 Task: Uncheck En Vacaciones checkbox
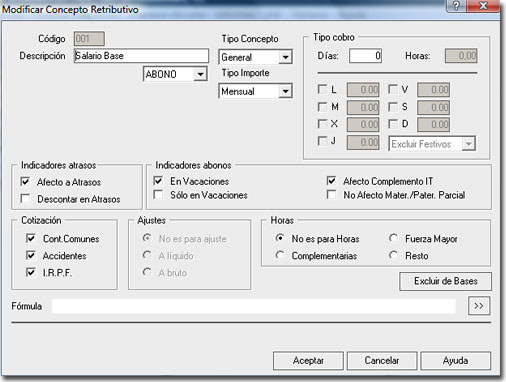pos(158,181)
